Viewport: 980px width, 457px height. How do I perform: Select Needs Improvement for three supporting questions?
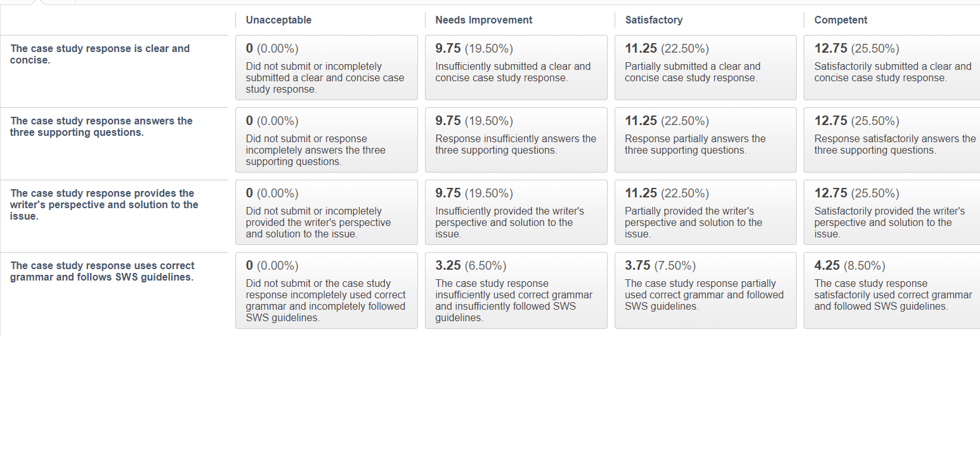516,140
